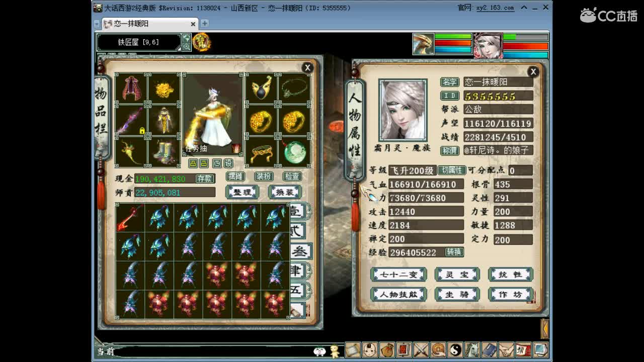Switch to bag page 贰

[297, 231]
